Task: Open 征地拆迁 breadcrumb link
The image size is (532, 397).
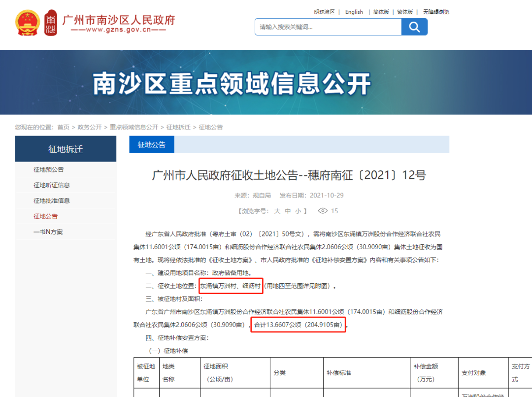Action: click(x=178, y=127)
